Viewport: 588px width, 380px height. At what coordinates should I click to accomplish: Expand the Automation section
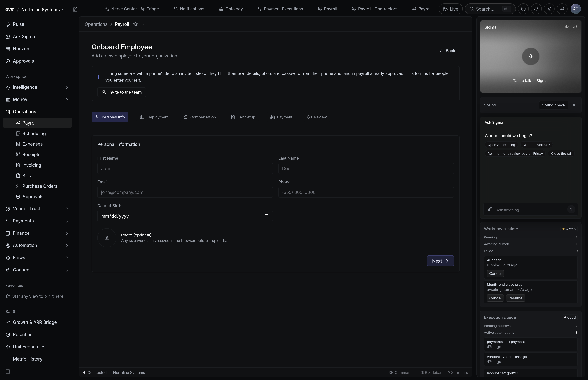37,245
